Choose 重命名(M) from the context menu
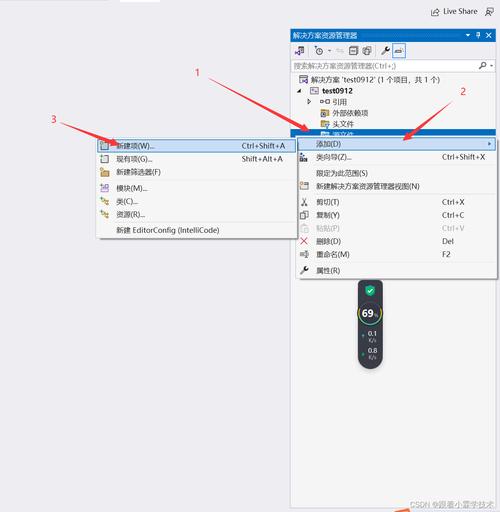Screen dimensions: 500x512 tap(396, 254)
